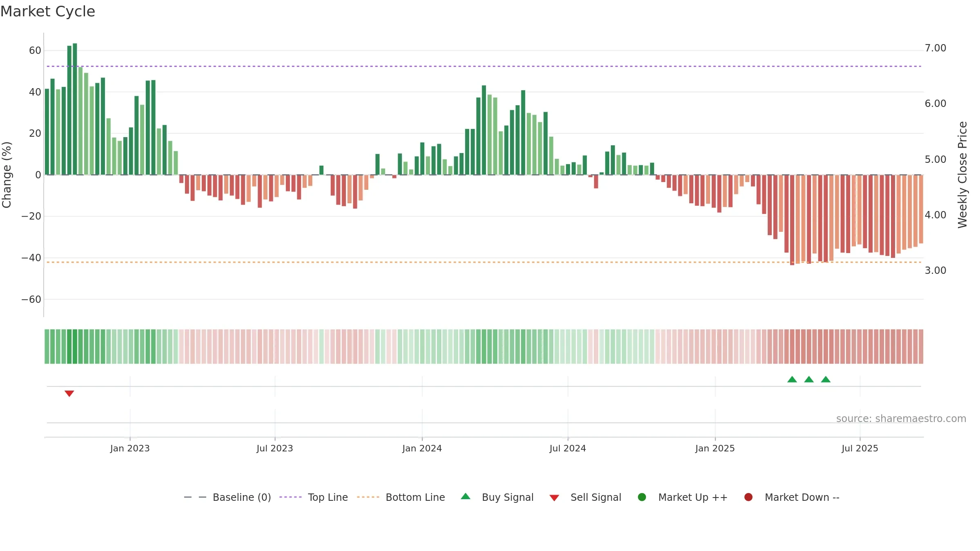980x551 pixels.
Task: Click the Market Cycle chart title
Action: 48,11
